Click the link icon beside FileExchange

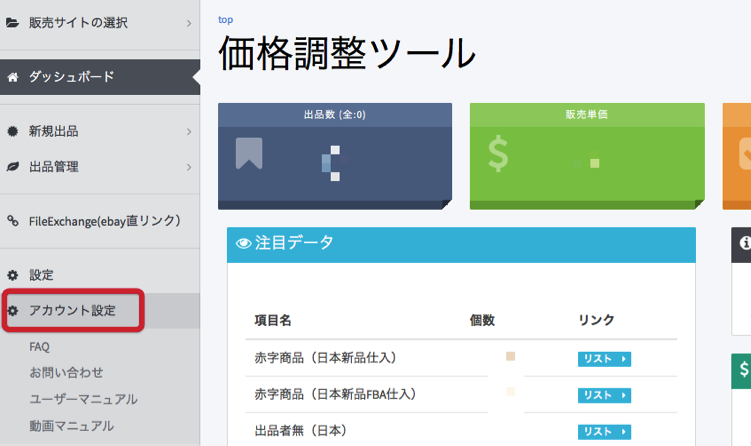click(13, 221)
